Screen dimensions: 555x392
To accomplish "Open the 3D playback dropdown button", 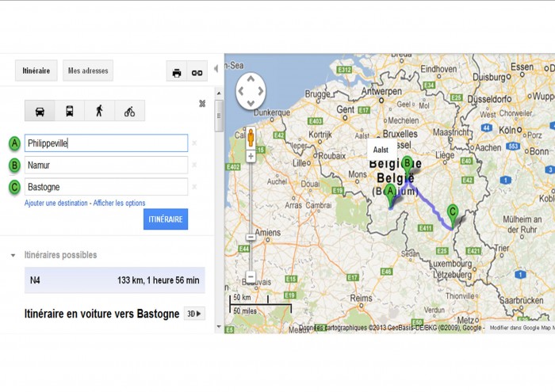I will (194, 314).
